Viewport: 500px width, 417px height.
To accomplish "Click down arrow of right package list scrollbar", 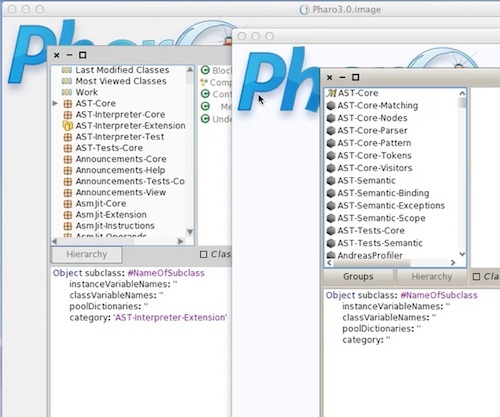I will coord(462,254).
